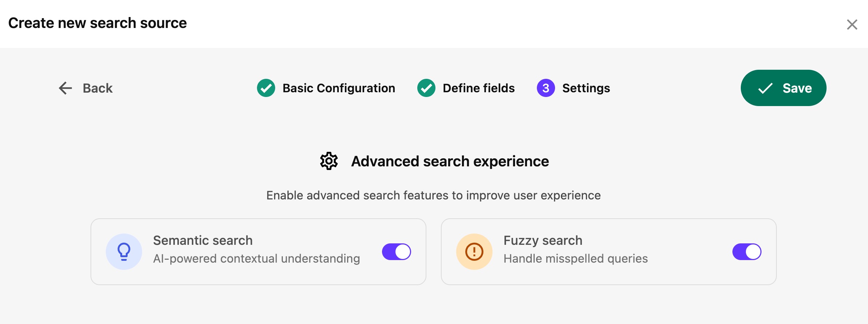This screenshot has height=324, width=868.
Task: Select the lightbulb icon for Semantic search
Action: [124, 251]
